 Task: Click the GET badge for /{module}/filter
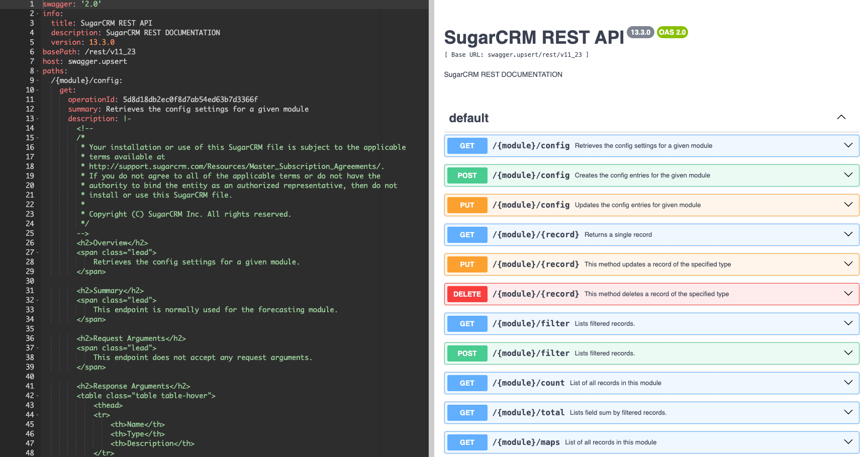tap(467, 324)
